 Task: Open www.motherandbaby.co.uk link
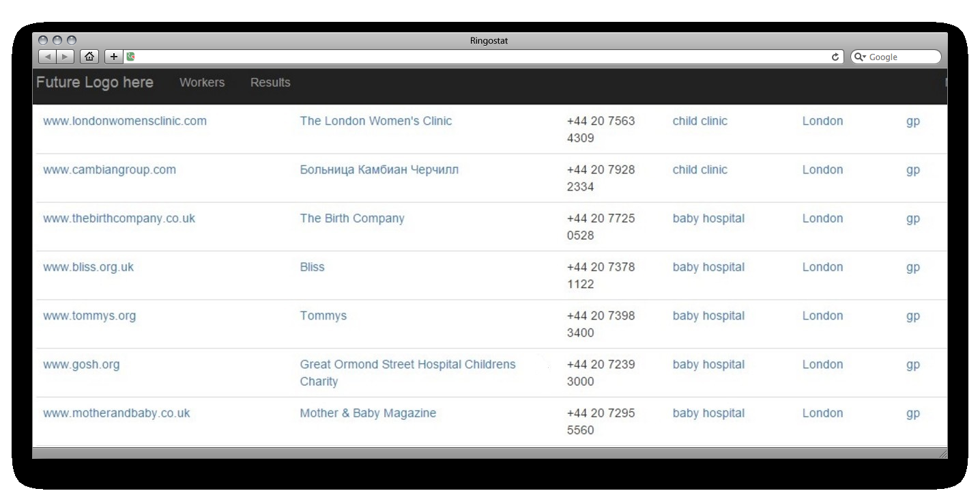(117, 413)
